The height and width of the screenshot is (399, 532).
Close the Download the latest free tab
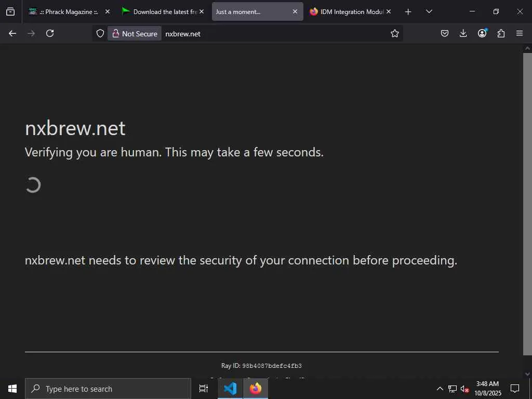point(202,11)
